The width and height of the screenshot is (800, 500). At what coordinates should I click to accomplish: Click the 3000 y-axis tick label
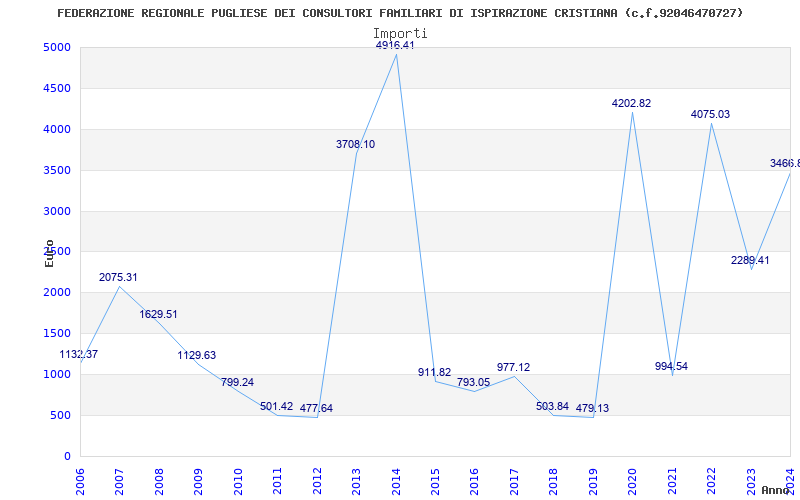(57, 211)
